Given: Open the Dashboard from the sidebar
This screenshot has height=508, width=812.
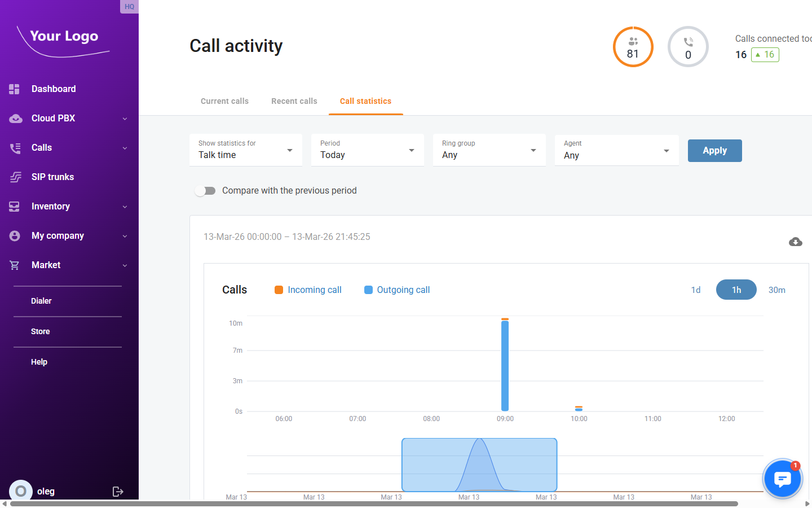Looking at the screenshot, I should (x=54, y=89).
